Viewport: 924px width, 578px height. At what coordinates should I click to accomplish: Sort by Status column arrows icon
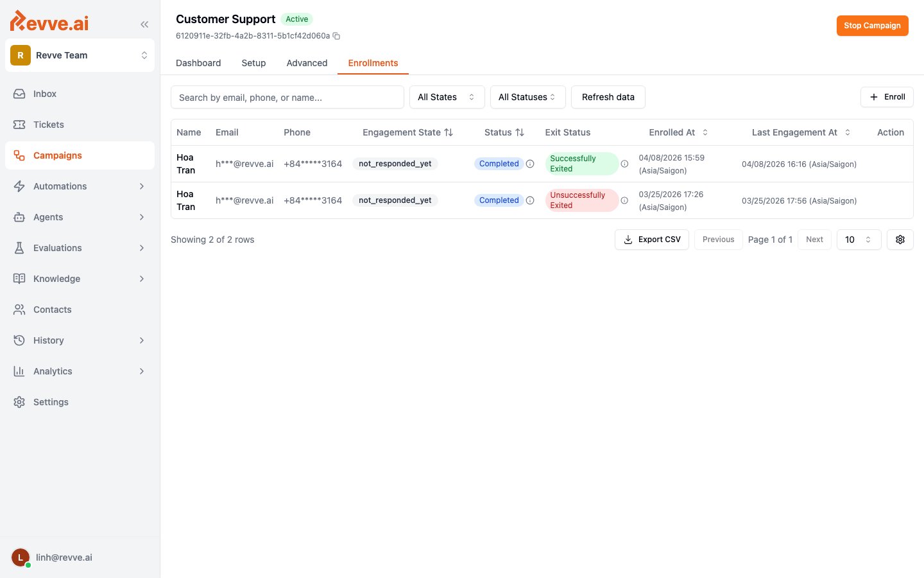click(x=520, y=132)
